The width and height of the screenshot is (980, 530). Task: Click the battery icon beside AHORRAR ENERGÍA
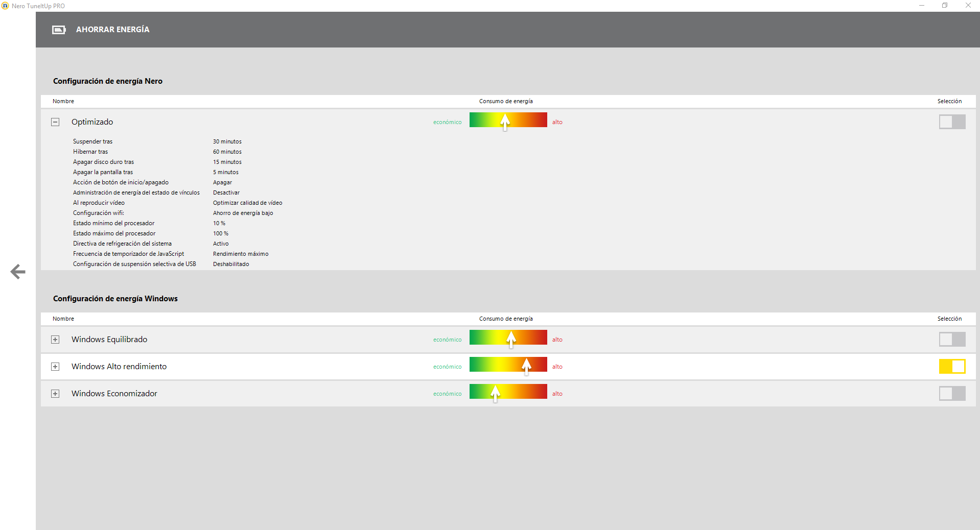coord(59,30)
